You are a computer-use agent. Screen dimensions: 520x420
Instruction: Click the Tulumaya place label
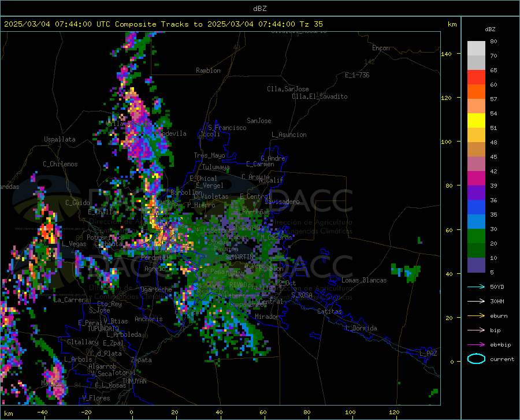[x=216, y=167]
